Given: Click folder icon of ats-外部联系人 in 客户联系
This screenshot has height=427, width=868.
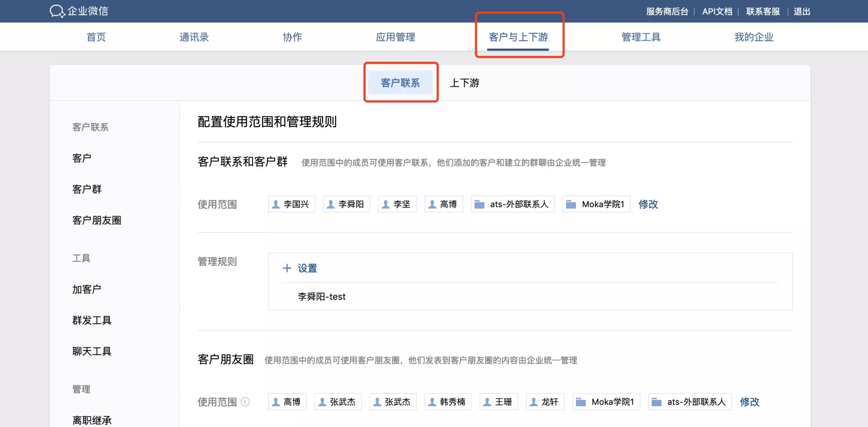Looking at the screenshot, I should tap(479, 204).
